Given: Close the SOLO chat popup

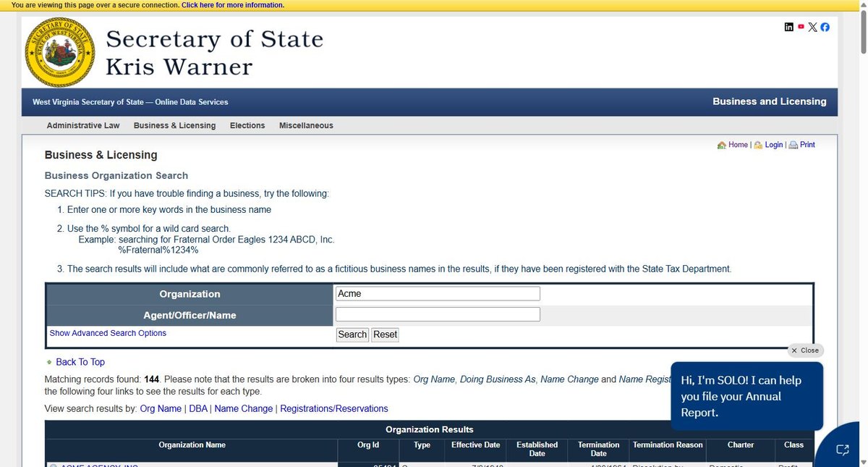Looking at the screenshot, I should pyautogui.click(x=805, y=350).
